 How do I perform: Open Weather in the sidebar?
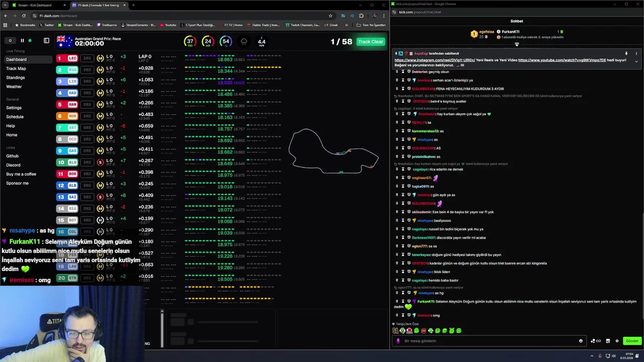14,86
